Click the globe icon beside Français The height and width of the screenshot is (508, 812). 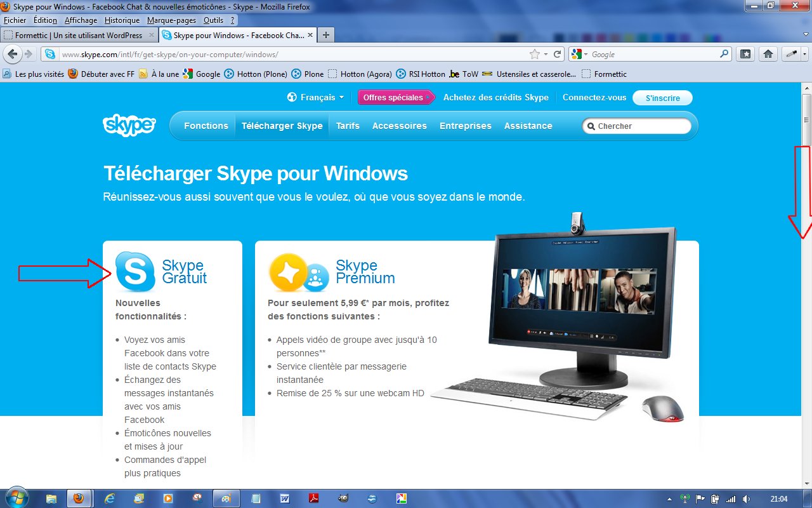coord(292,97)
